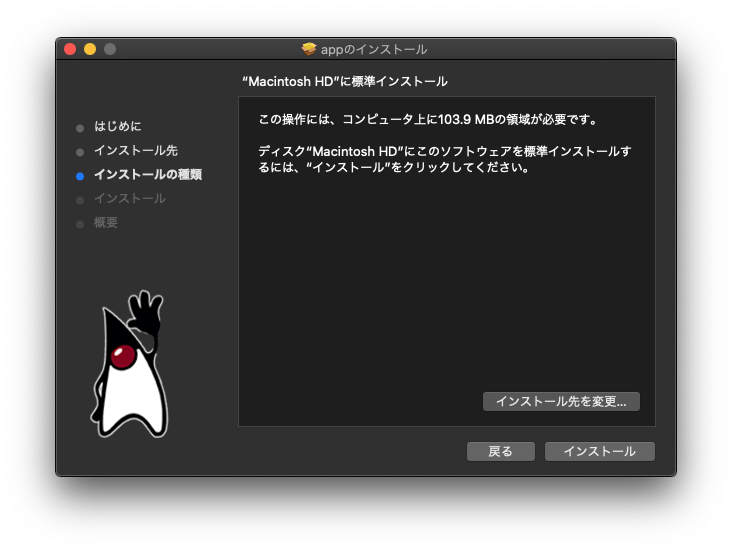Click the インストール button to begin installing
Viewport: 732px width, 550px height.
(599, 451)
